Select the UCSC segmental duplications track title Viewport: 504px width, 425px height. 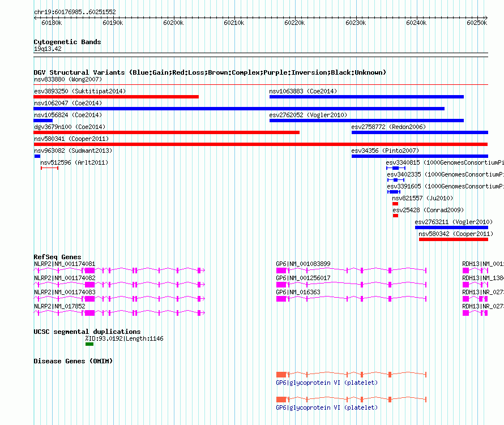tap(87, 332)
